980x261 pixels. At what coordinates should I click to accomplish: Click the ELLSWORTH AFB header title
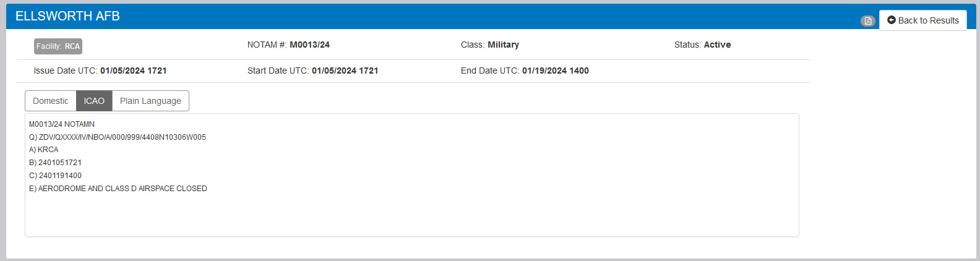coord(67,16)
